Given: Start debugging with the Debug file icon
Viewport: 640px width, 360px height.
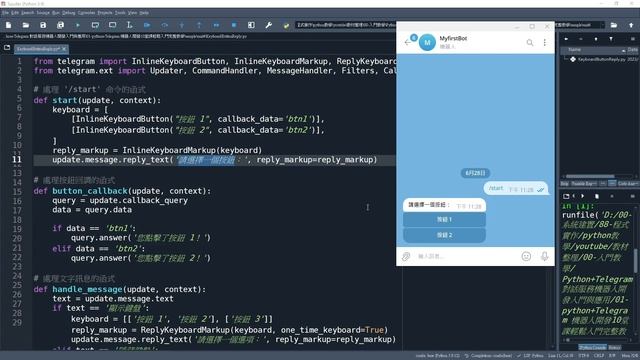Looking at the screenshot, I should tap(147, 25).
